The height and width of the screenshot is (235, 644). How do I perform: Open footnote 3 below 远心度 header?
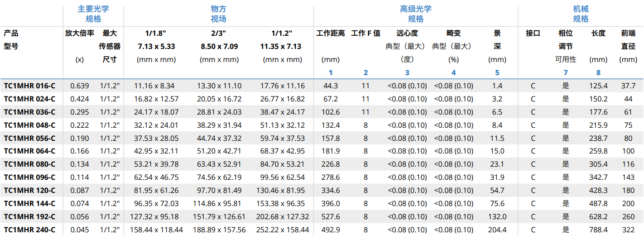[x=407, y=72]
